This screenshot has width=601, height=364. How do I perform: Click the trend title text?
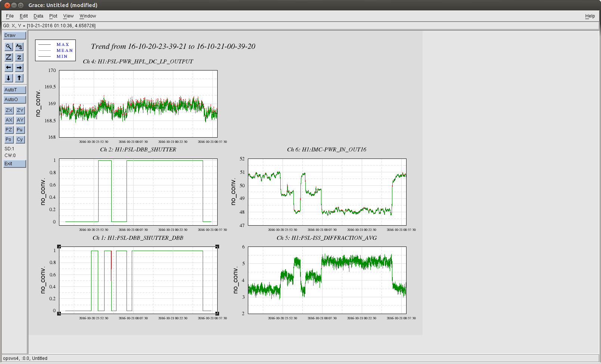click(173, 47)
